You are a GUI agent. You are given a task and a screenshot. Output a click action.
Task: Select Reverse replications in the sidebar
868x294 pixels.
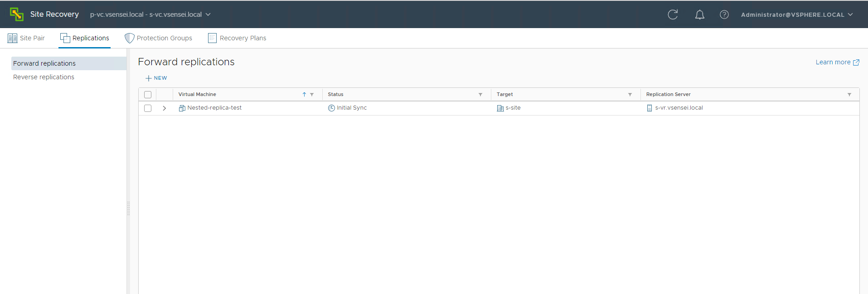(44, 77)
